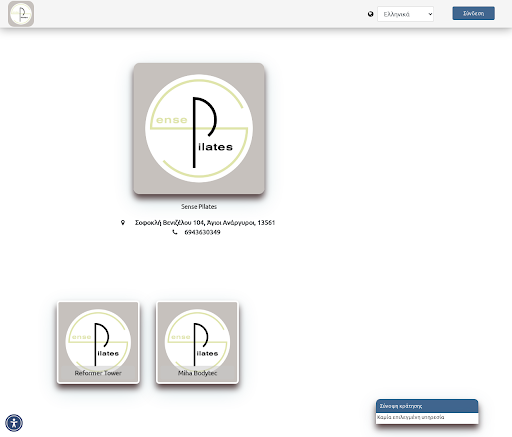Viewport: 512px width, 437px height.
Task: Click the Καμία επιλεγμένη υπηρεσία message
Action: (x=411, y=417)
